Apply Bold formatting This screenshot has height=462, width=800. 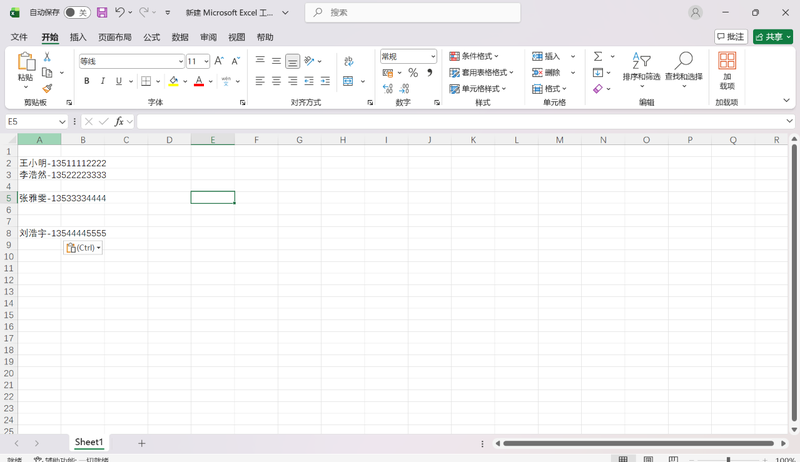(x=87, y=81)
